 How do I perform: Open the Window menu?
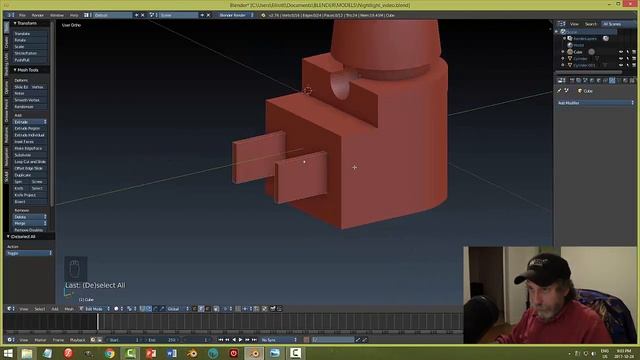point(57,15)
